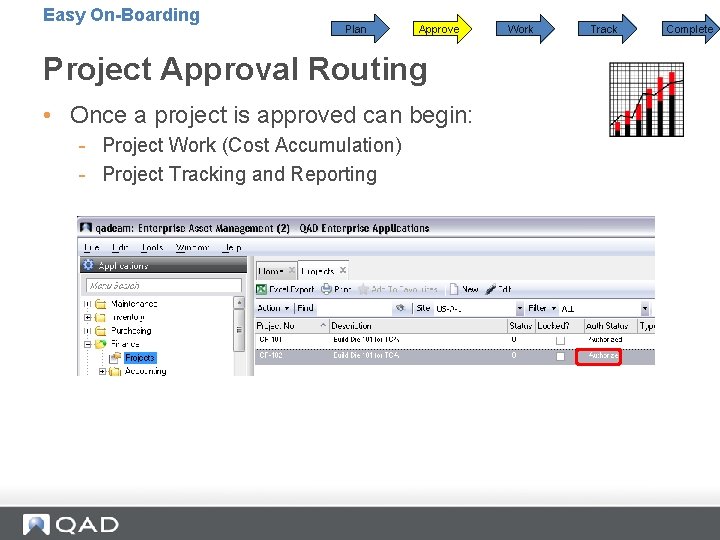Click the Complete arrow step
The image size is (720, 540).
pos(691,28)
